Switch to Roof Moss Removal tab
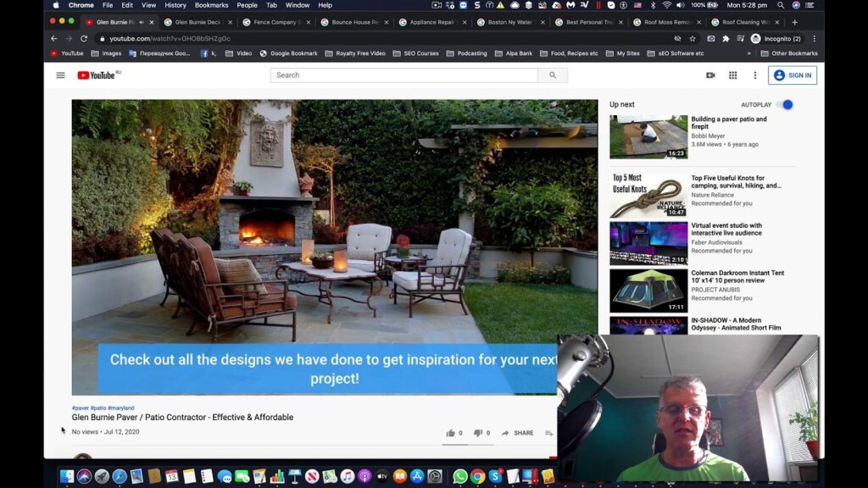This screenshot has height=488, width=868. 666,22
